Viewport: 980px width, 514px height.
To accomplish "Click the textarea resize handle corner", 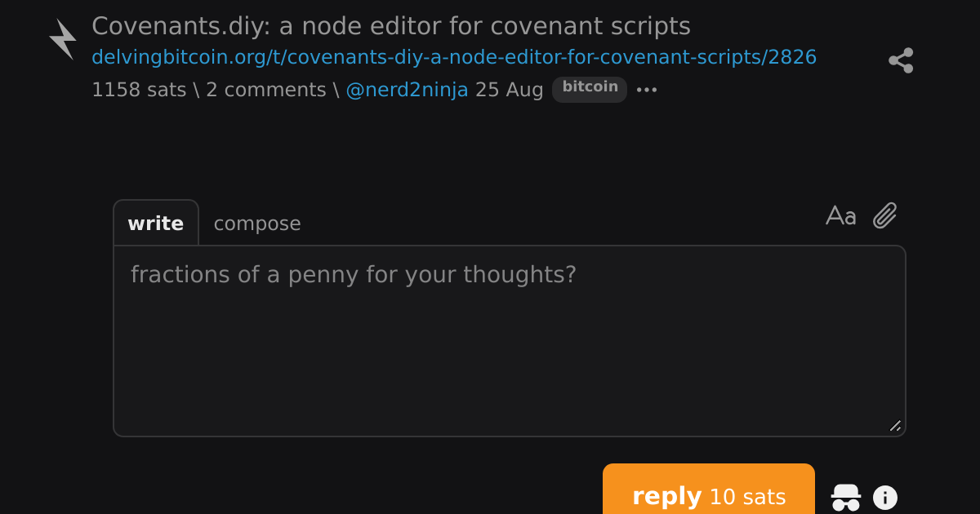I will pos(895,426).
